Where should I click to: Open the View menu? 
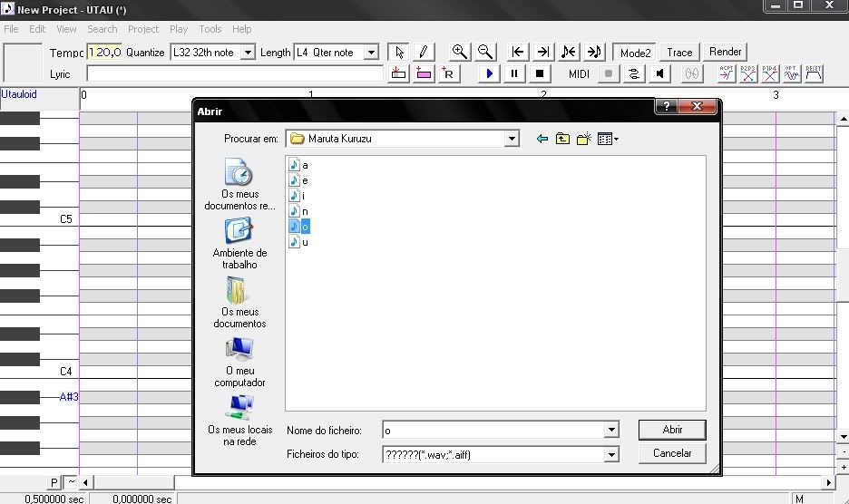[x=66, y=29]
